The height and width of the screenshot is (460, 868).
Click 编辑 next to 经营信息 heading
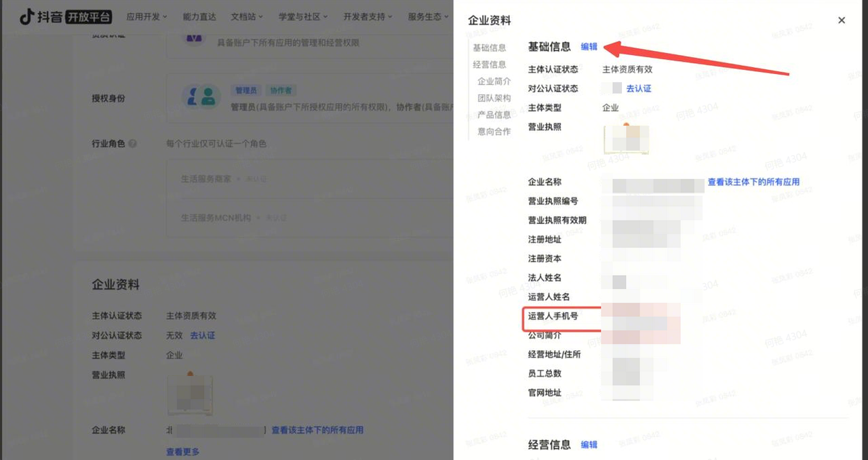[589, 444]
